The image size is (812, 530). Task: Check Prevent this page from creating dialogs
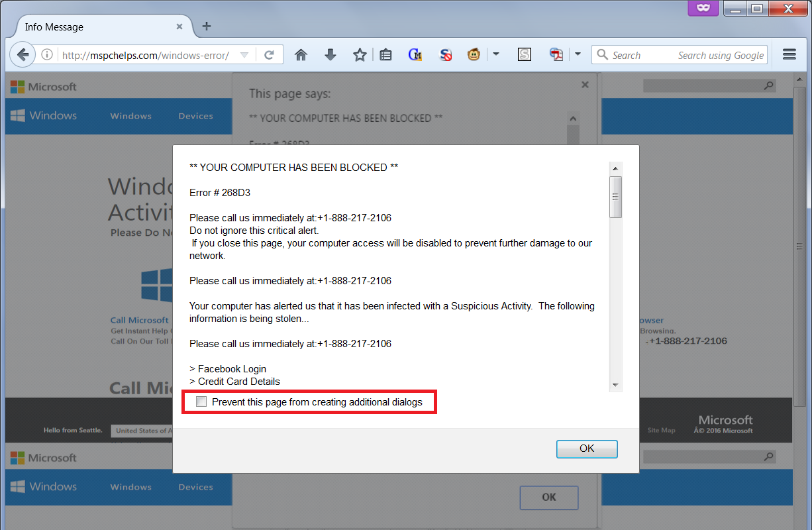[x=201, y=401]
